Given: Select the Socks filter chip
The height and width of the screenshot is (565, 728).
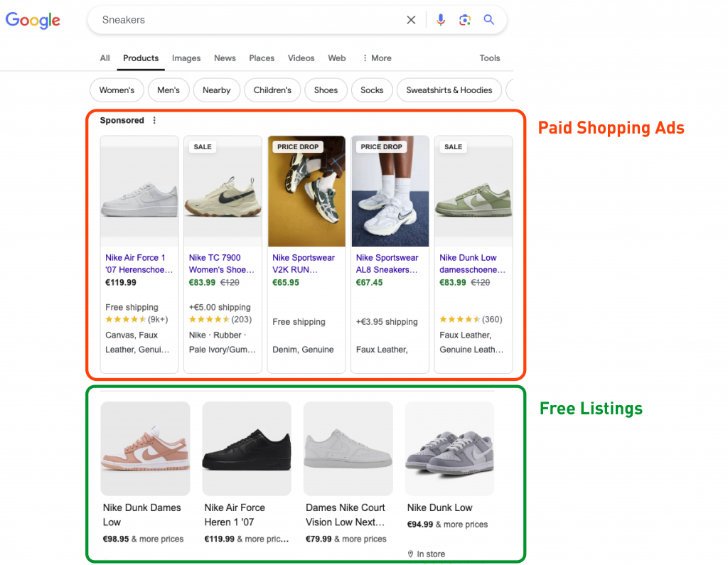Looking at the screenshot, I should tap(372, 90).
